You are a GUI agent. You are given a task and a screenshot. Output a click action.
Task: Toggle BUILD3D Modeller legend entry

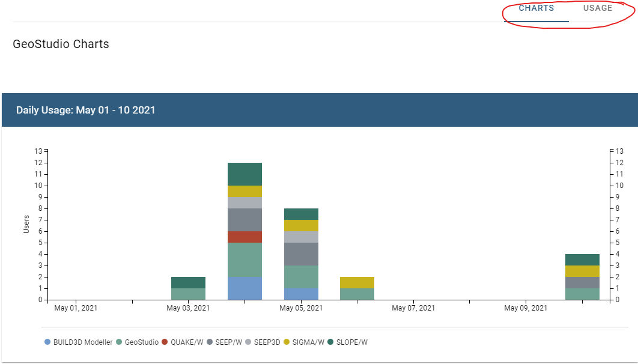tap(79, 342)
